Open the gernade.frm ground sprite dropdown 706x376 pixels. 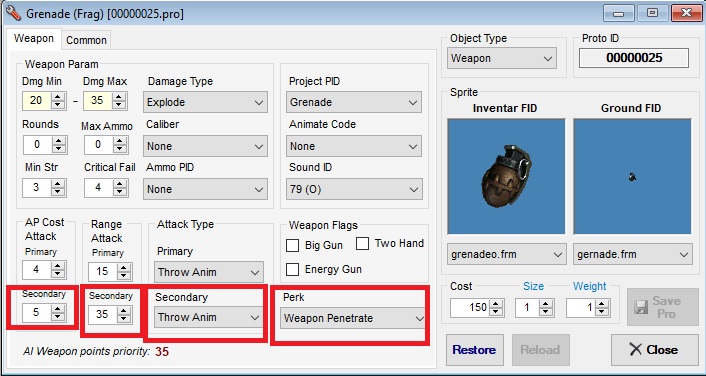coord(633,254)
